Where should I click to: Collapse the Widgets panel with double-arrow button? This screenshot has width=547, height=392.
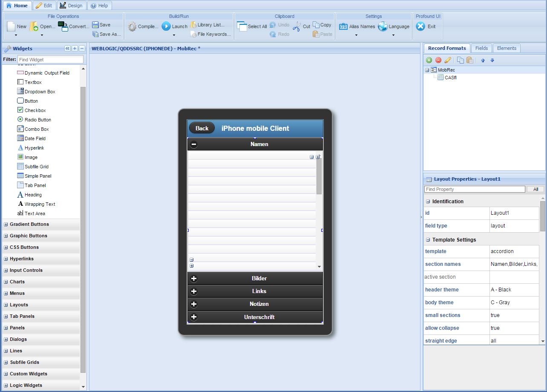67,49
